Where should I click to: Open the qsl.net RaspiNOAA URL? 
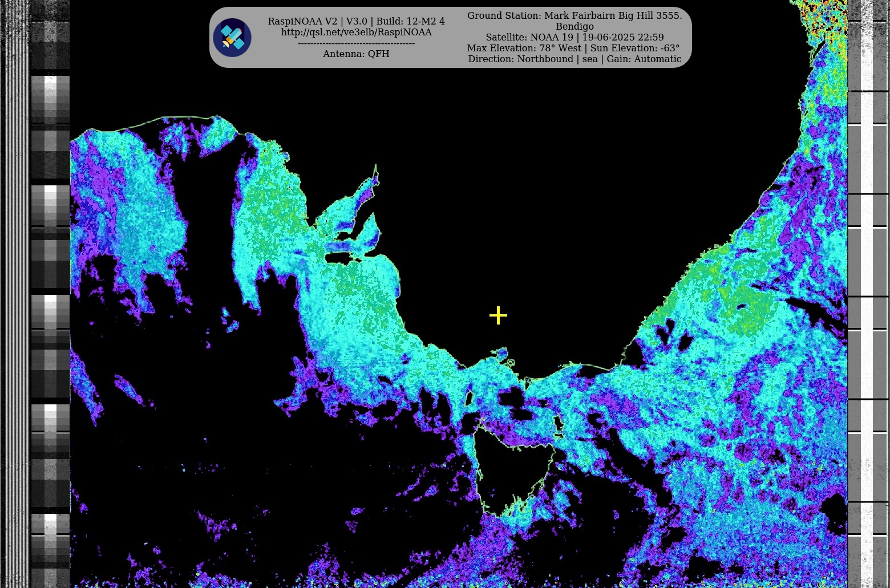356,33
